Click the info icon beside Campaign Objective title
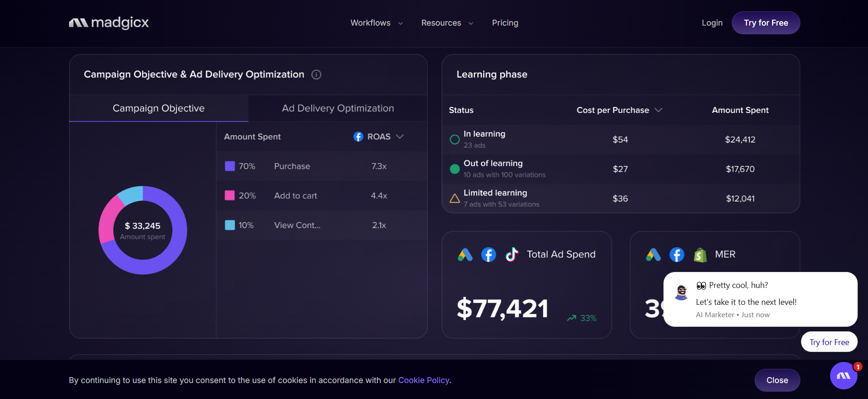Image resolution: width=868 pixels, height=399 pixels. pos(316,74)
